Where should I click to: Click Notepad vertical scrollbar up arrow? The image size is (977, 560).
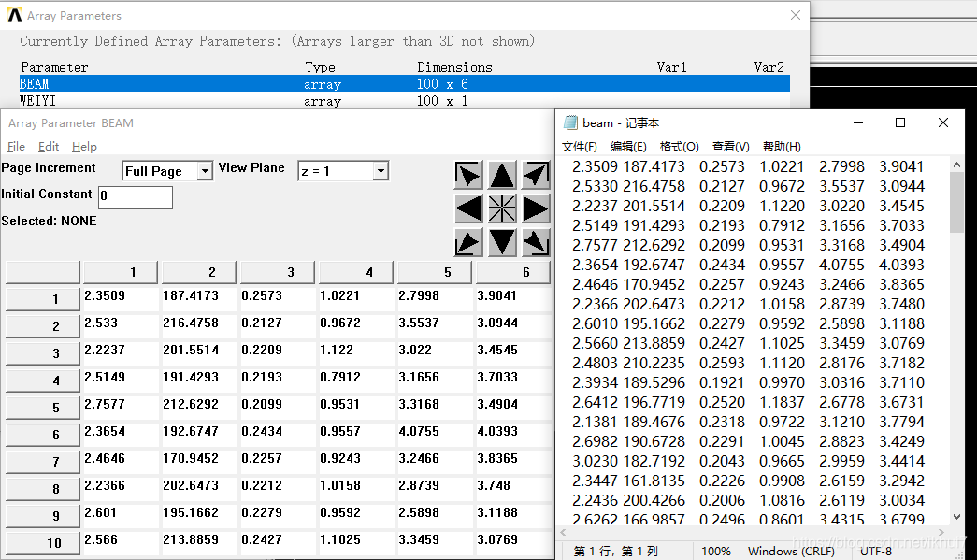[x=957, y=165]
